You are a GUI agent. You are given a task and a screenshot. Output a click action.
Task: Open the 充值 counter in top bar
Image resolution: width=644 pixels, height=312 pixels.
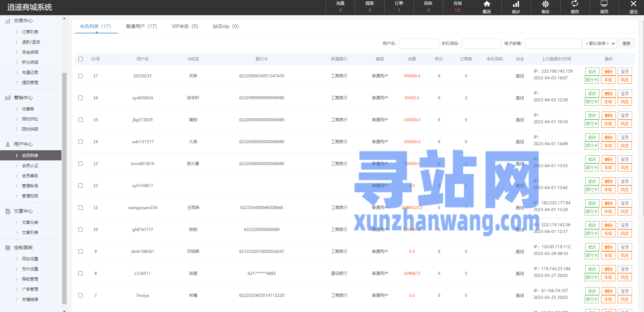click(340, 7)
